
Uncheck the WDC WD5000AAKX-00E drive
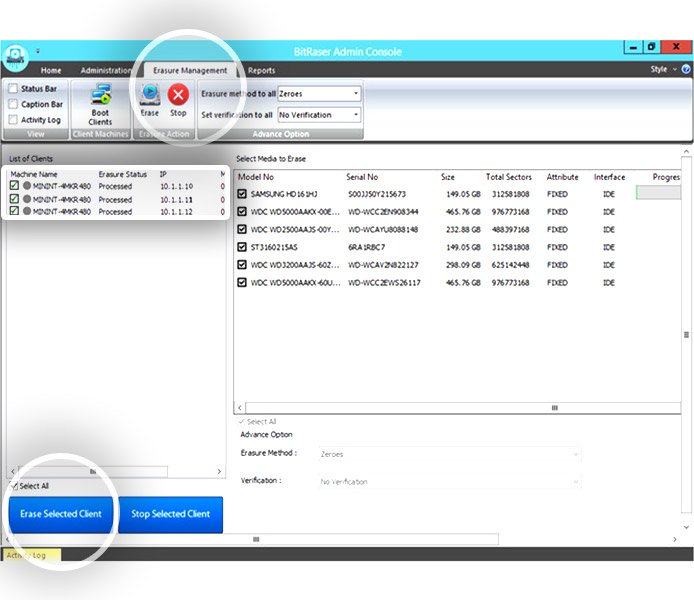(242, 212)
